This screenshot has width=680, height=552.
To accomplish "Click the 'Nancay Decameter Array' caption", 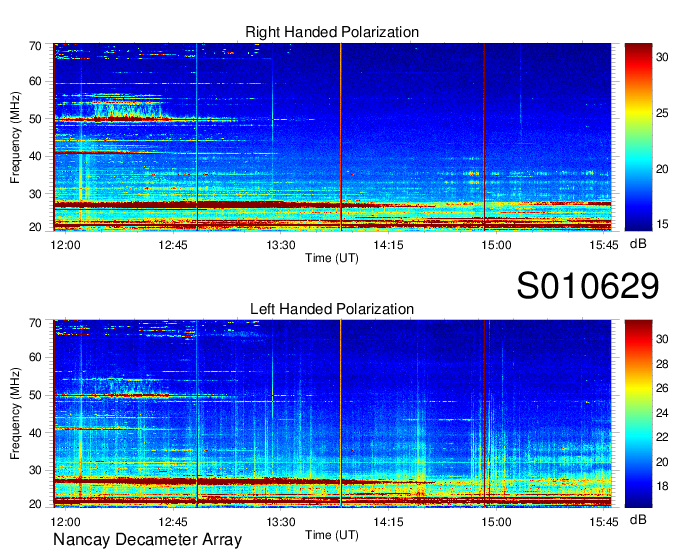I will (x=147, y=539).
